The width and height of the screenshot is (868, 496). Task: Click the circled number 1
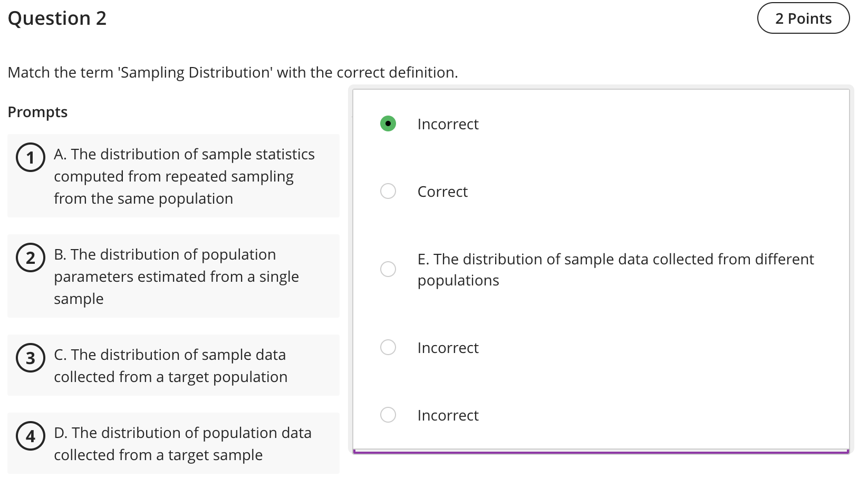click(30, 157)
